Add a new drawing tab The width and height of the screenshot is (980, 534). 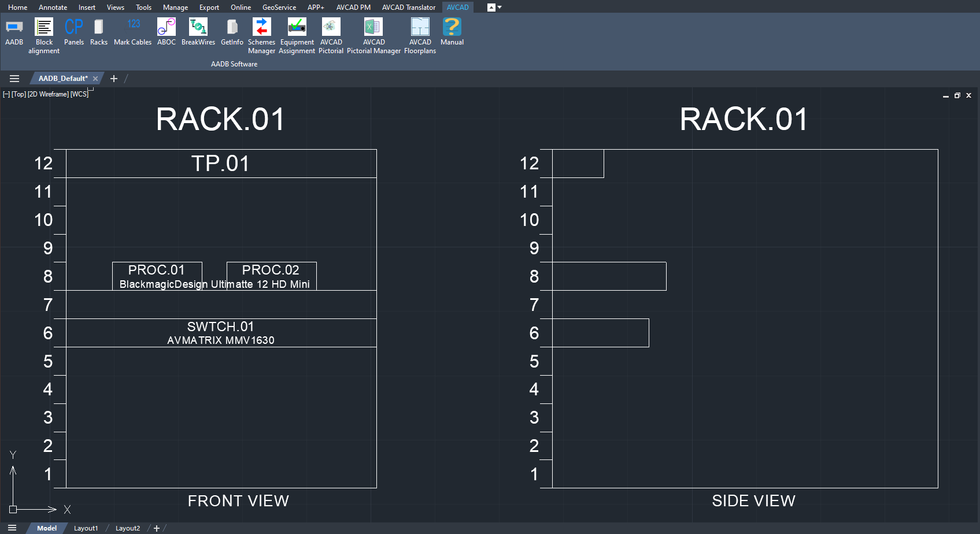(114, 79)
